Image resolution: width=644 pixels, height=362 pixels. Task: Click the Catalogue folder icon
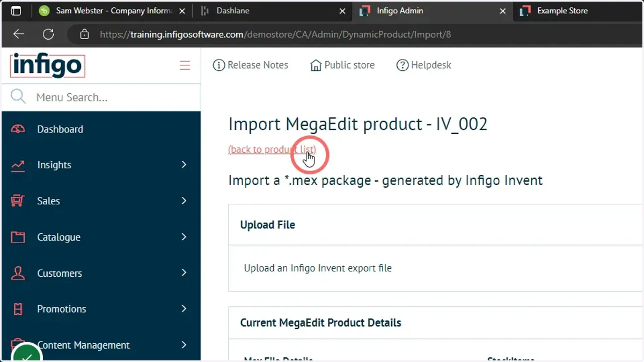coord(18,237)
